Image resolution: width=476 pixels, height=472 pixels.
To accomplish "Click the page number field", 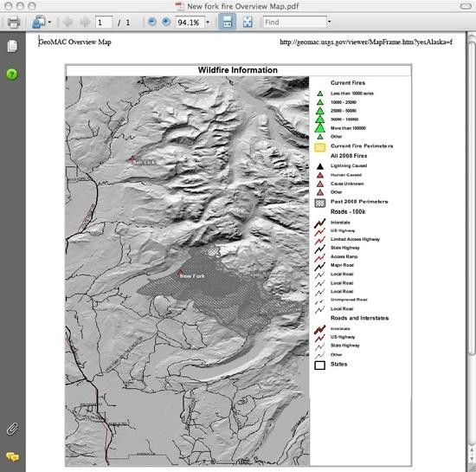I will [104, 23].
